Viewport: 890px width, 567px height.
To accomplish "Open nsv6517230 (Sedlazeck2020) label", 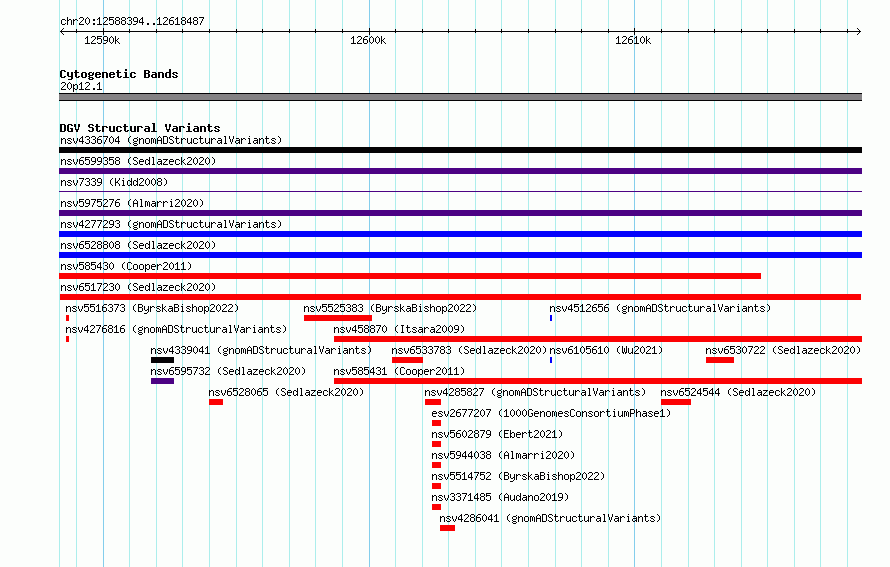I will coord(138,287).
